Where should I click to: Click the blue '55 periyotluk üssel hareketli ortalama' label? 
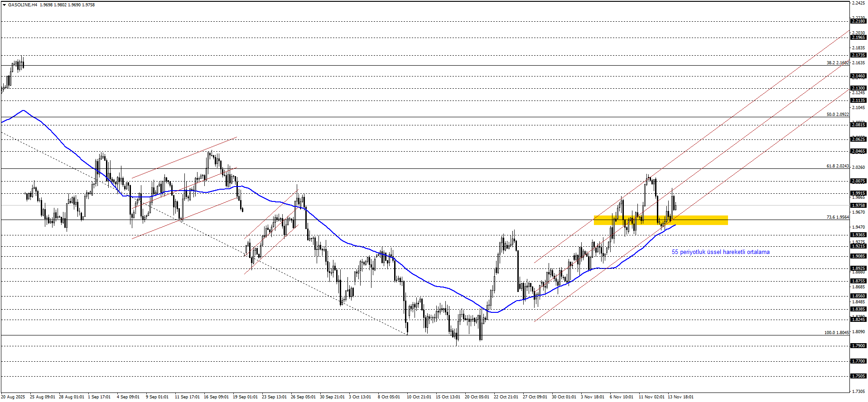click(720, 252)
